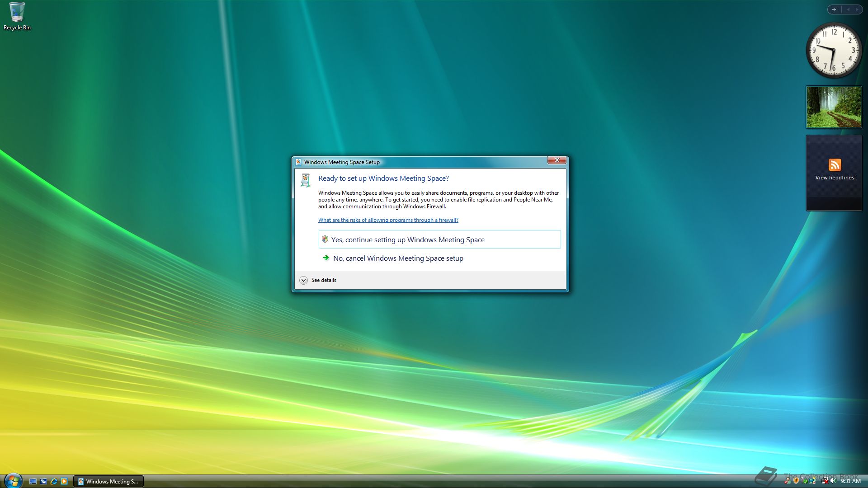868x488 pixels.
Task: Click the Meeting Space easel icon in dialog
Action: coord(306,180)
